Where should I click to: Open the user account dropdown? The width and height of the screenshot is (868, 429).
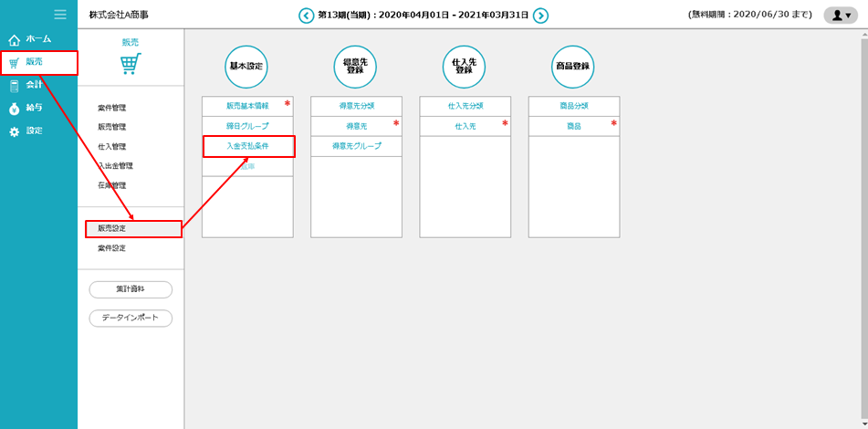(x=840, y=15)
